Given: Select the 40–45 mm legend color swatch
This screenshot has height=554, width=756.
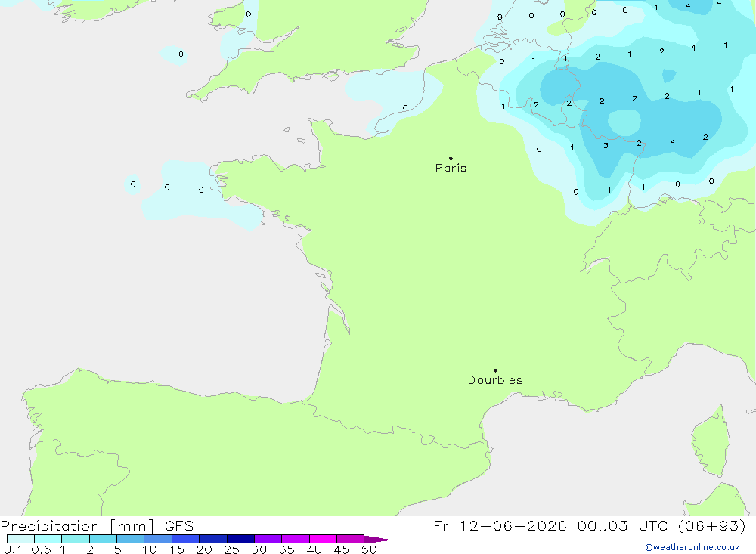Looking at the screenshot, I should coord(323,539).
